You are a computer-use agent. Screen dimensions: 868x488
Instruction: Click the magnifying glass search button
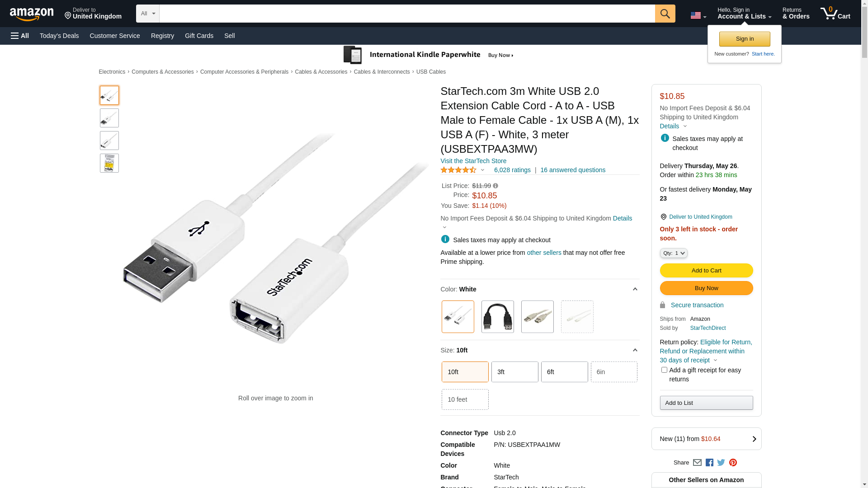tap(665, 14)
